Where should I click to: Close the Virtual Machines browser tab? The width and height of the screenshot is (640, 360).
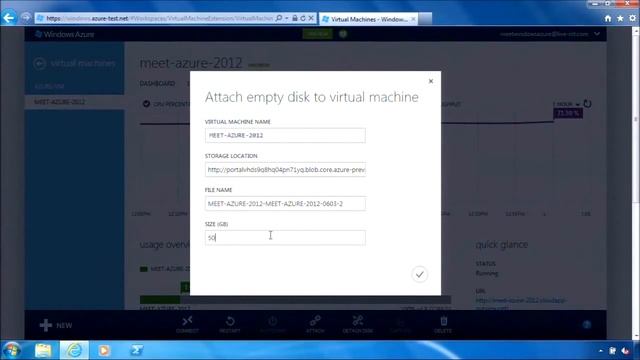[x=413, y=19]
